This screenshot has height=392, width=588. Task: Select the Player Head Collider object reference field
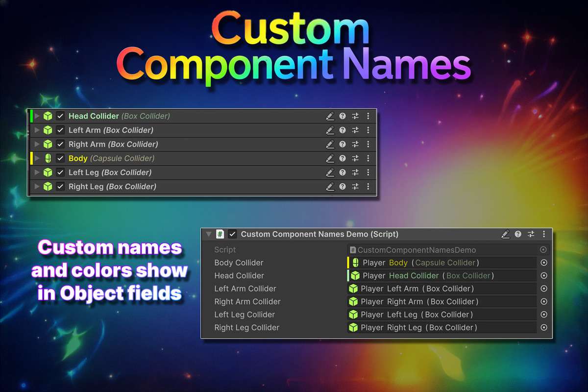[441, 275]
